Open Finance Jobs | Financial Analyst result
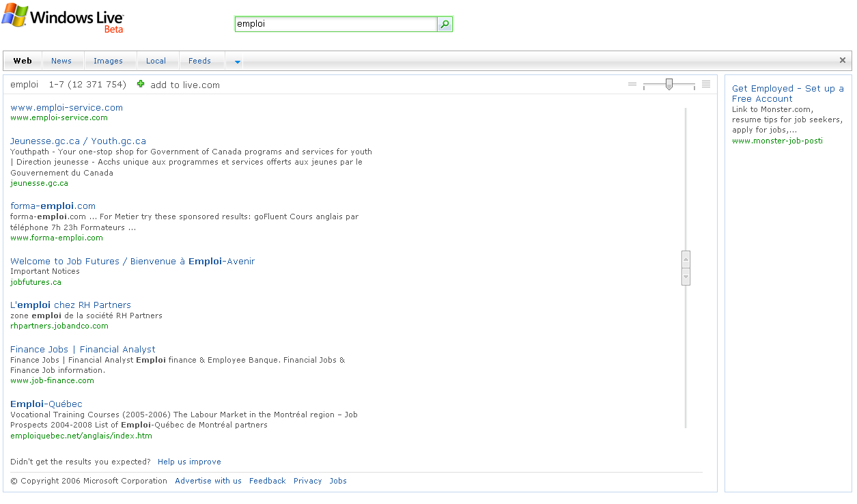The image size is (857, 504). click(83, 349)
